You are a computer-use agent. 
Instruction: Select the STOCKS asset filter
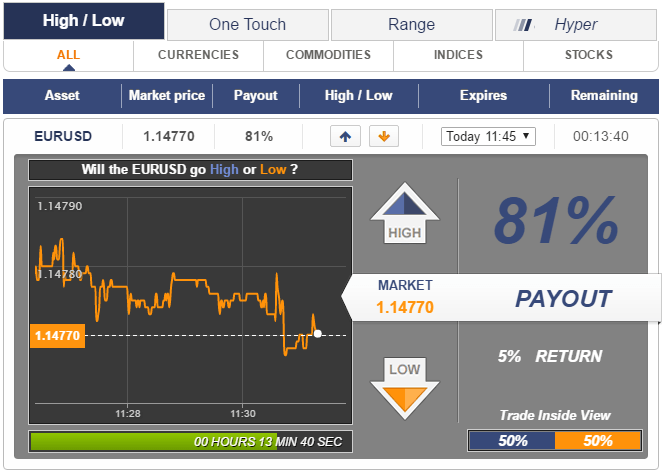589,55
